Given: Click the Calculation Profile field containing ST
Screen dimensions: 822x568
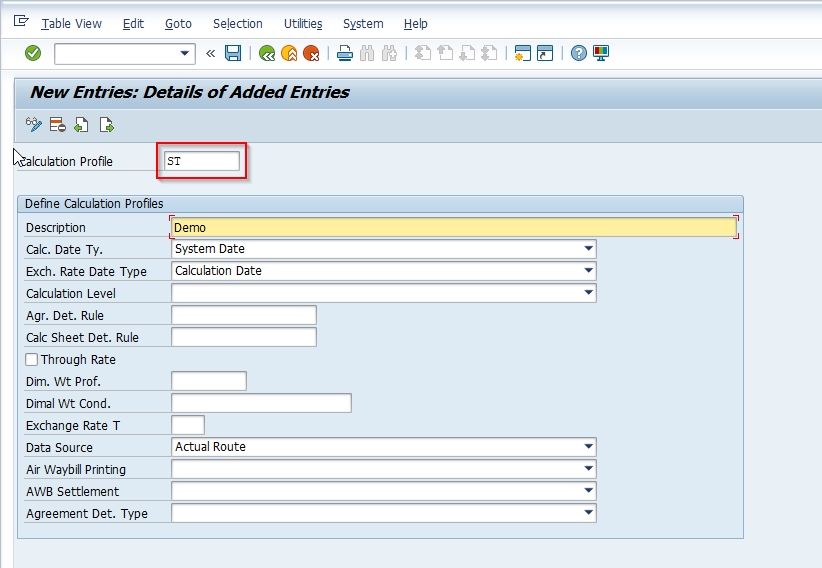Looking at the screenshot, I should point(202,161).
